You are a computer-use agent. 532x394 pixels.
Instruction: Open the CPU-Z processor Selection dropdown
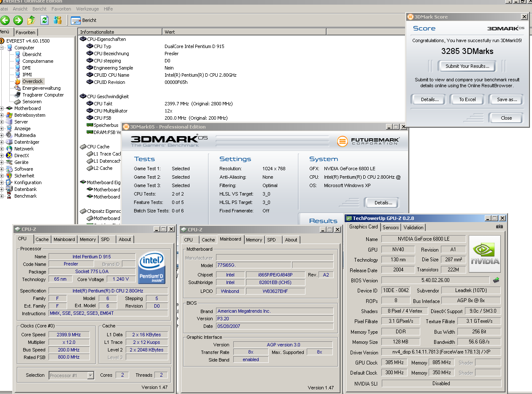pos(91,375)
